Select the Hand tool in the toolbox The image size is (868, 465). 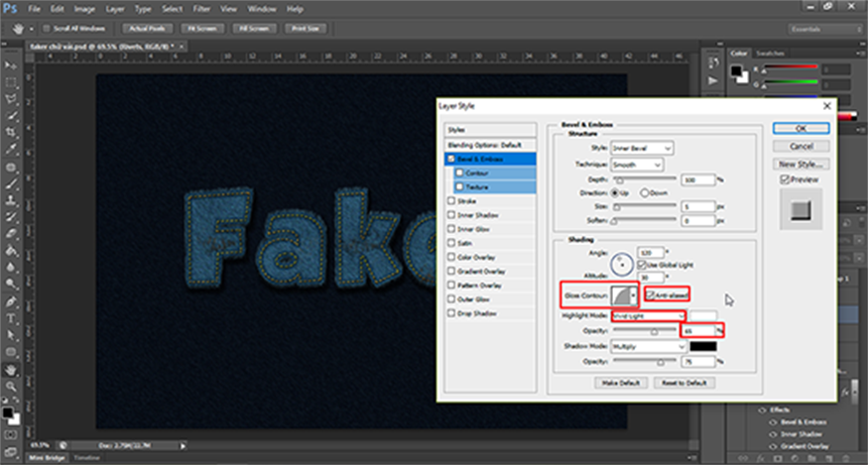coord(11,371)
